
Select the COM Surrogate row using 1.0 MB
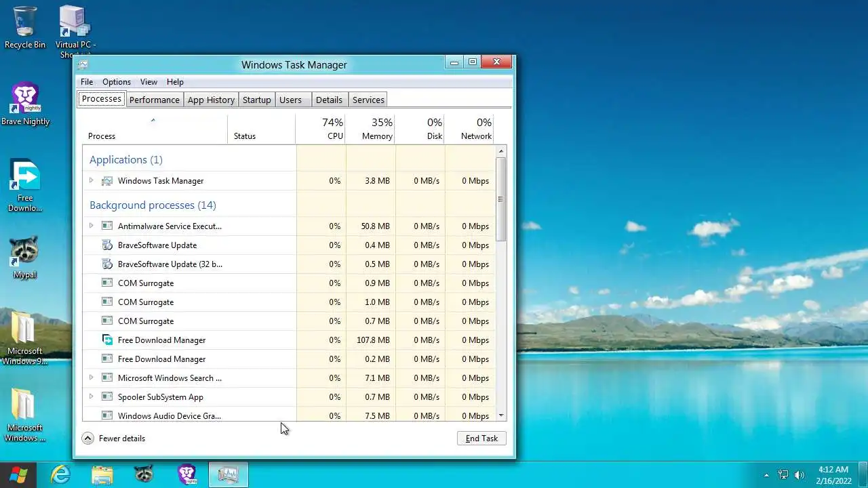pyautogui.click(x=289, y=302)
